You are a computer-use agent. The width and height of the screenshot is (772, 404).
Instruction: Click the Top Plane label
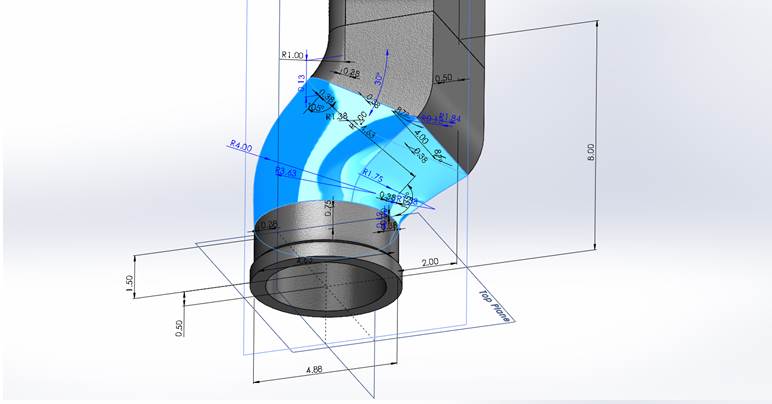pyautogui.click(x=494, y=307)
